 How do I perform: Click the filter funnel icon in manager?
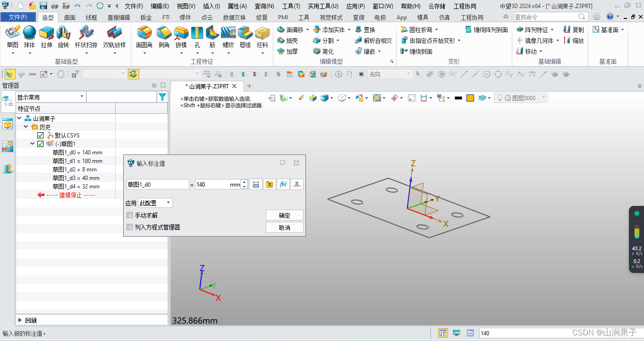click(x=162, y=97)
